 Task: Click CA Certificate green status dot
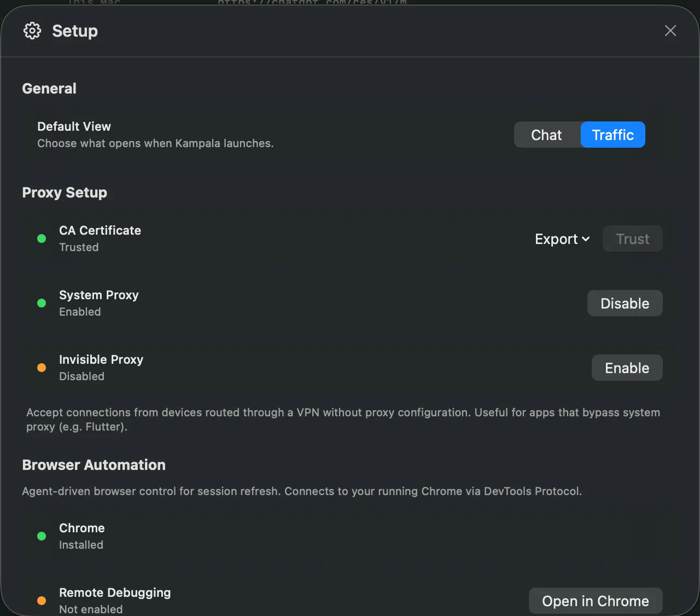pyautogui.click(x=42, y=239)
